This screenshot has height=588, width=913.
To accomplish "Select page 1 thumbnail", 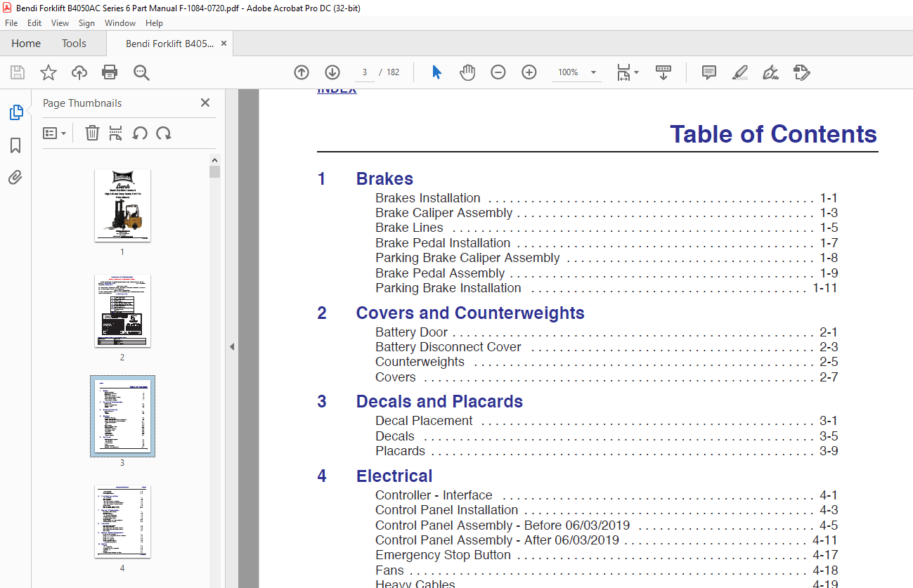I will point(122,205).
